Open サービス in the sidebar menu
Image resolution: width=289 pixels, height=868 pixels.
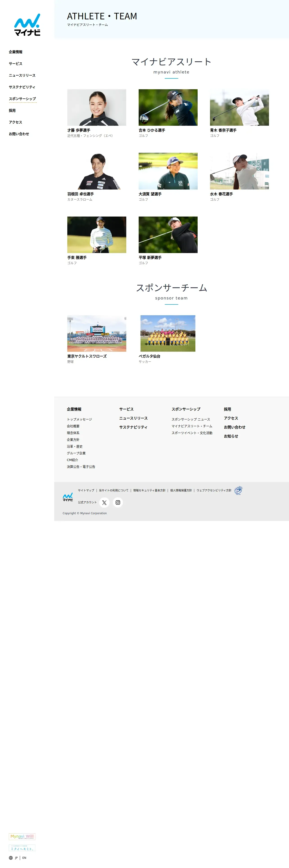coord(16,64)
